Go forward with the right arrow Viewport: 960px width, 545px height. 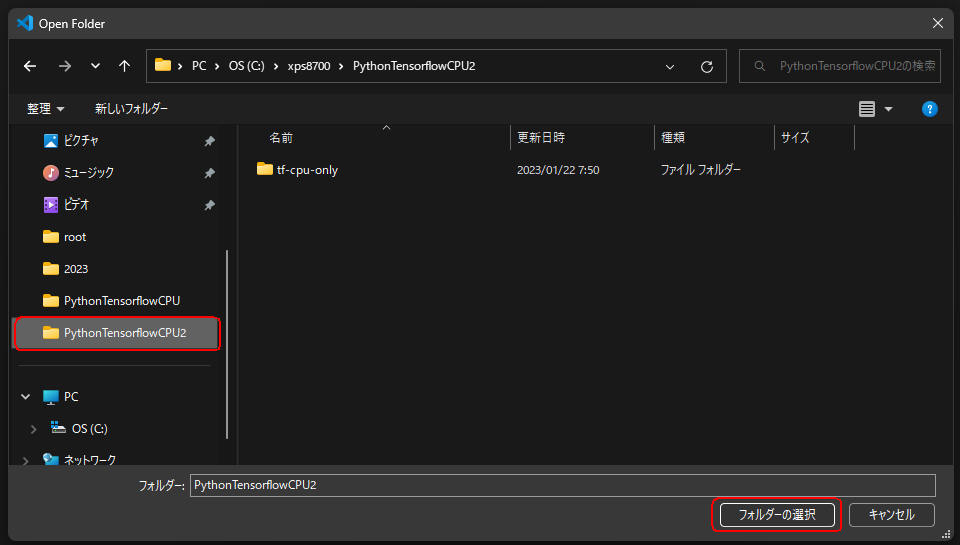(x=64, y=66)
